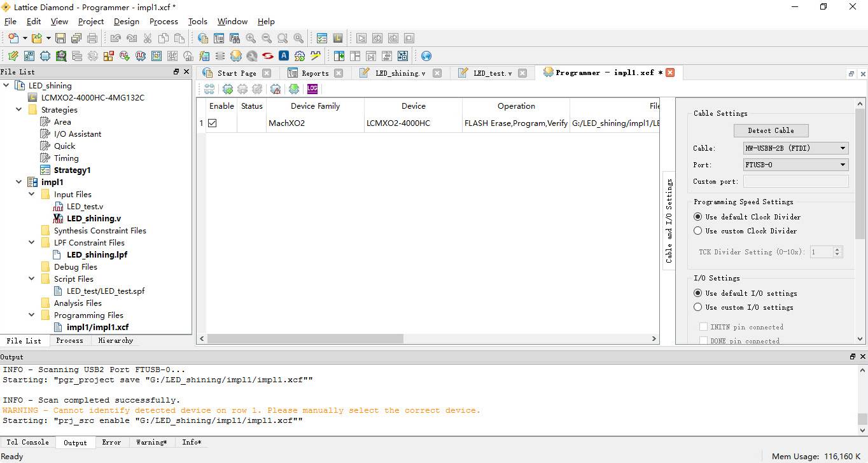The width and height of the screenshot is (868, 463).
Task: Collapse the Input Files folder
Action: 32,194
